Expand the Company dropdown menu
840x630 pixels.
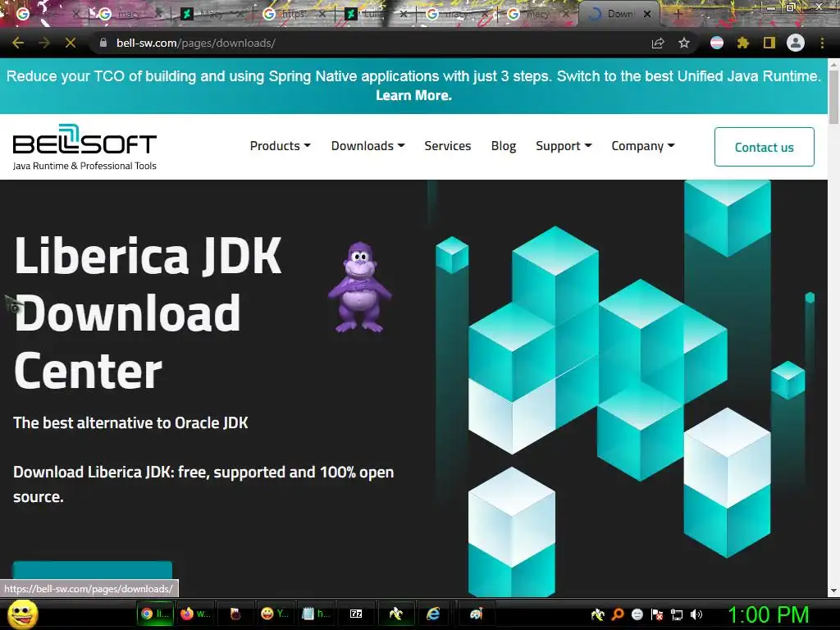[x=643, y=146]
